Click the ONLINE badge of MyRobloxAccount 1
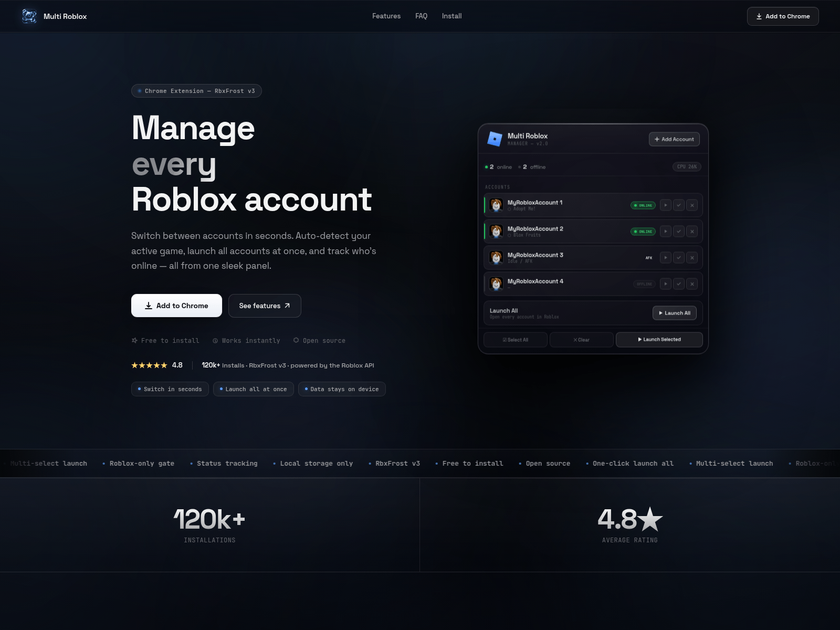Image resolution: width=840 pixels, height=630 pixels. [643, 205]
